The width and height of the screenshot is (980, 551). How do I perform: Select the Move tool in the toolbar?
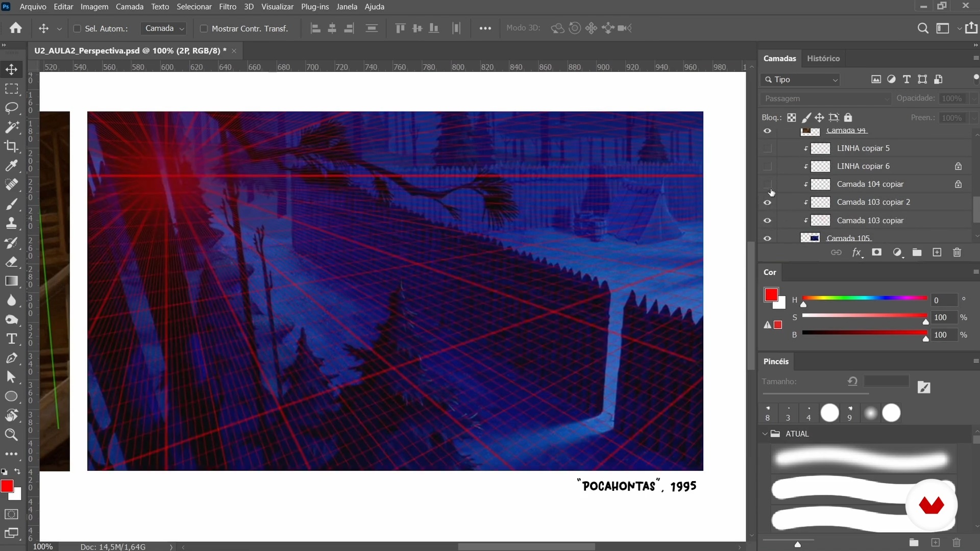pos(11,69)
